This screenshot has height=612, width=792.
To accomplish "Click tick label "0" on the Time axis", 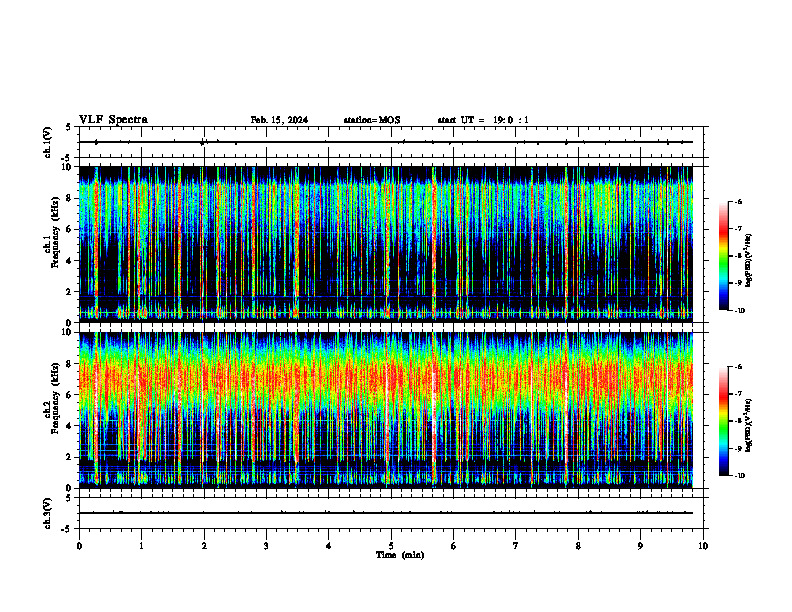I will (x=79, y=546).
